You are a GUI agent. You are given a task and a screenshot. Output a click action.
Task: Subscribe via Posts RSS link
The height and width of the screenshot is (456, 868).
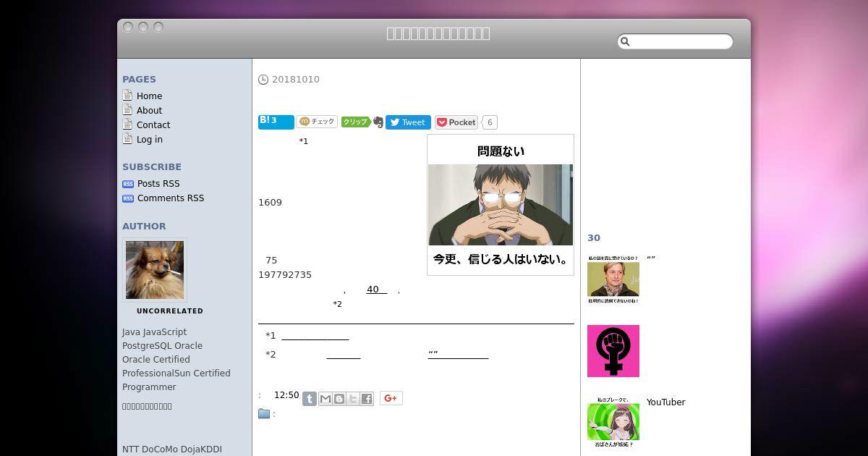click(x=158, y=184)
